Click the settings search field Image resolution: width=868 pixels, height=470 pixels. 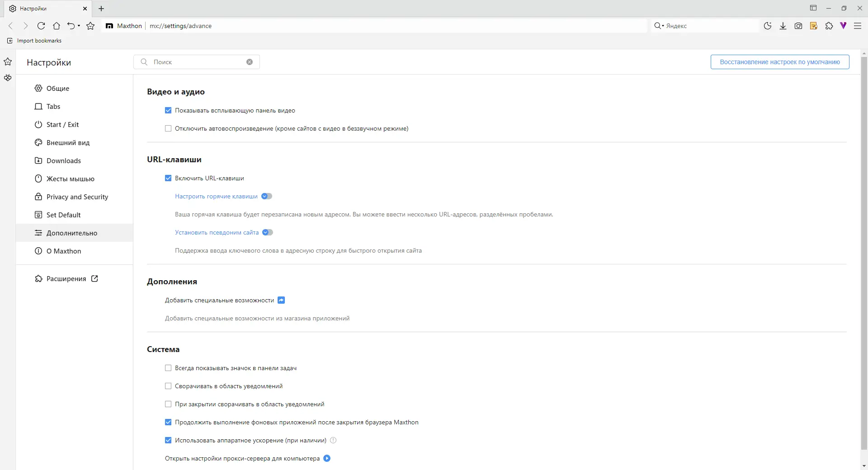197,62
